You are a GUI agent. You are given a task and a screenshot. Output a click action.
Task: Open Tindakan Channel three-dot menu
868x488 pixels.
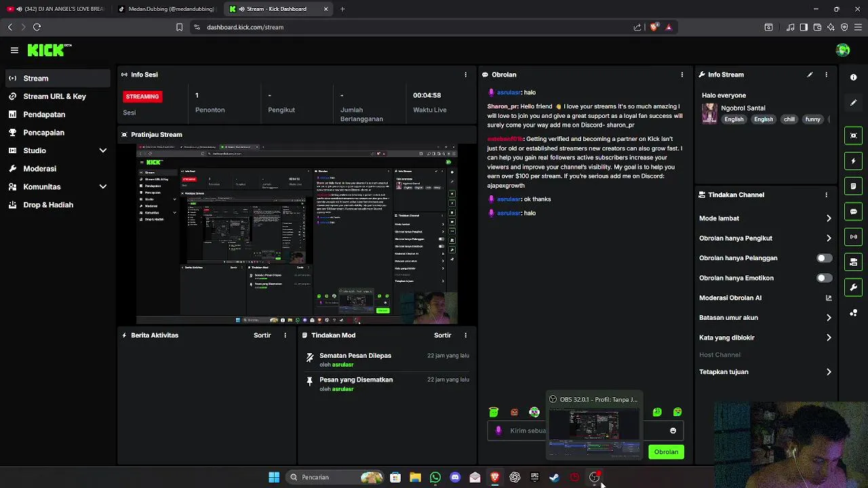826,195
